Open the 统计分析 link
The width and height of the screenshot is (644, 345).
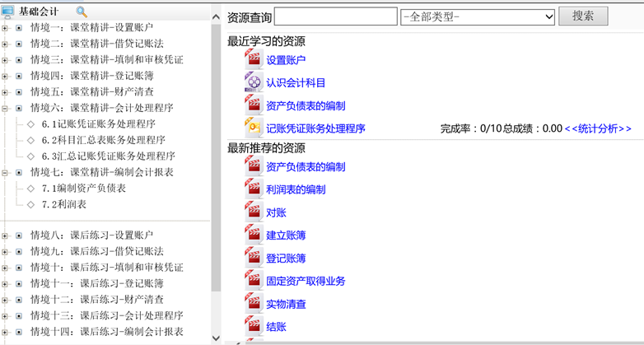(x=598, y=128)
